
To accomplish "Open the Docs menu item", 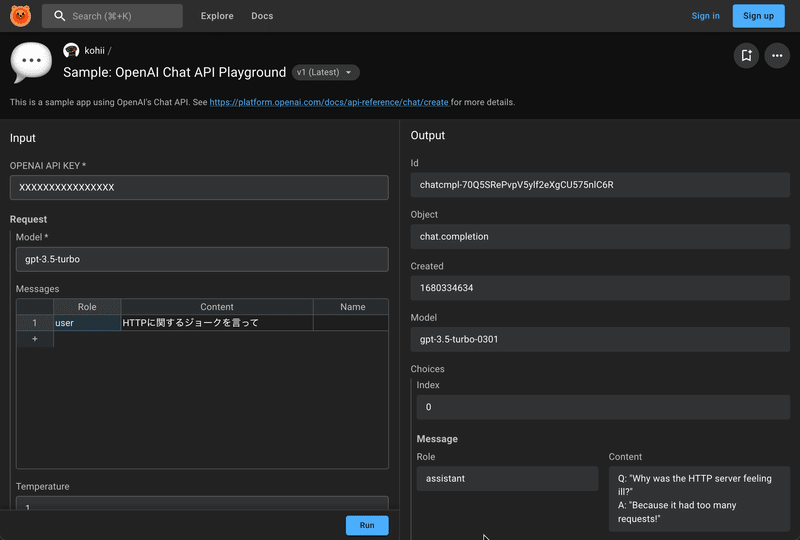I will click(262, 16).
